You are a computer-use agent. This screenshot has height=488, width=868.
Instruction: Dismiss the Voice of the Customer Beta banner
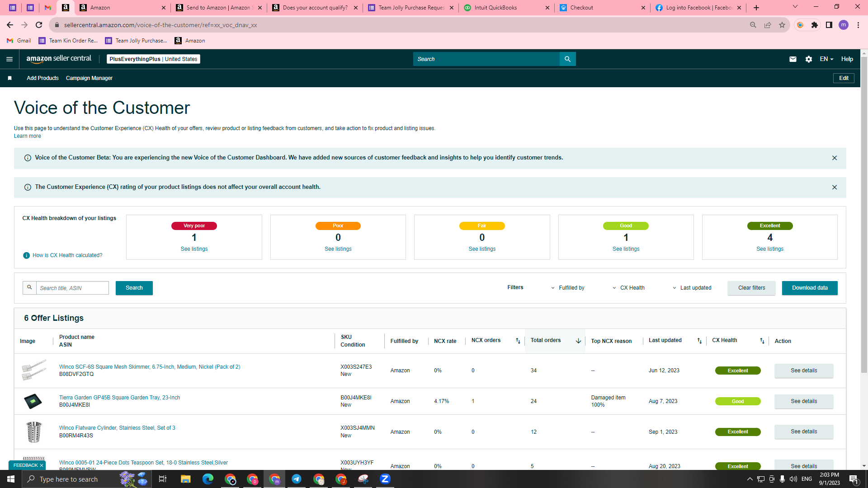[835, 158]
